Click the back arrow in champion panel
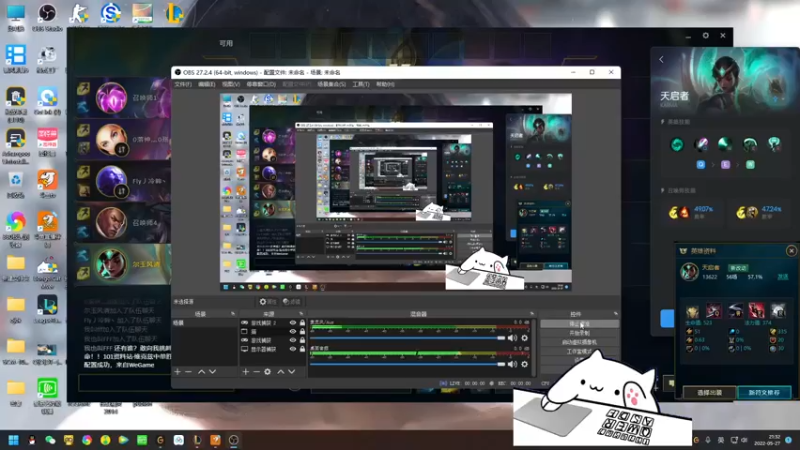 (x=661, y=60)
